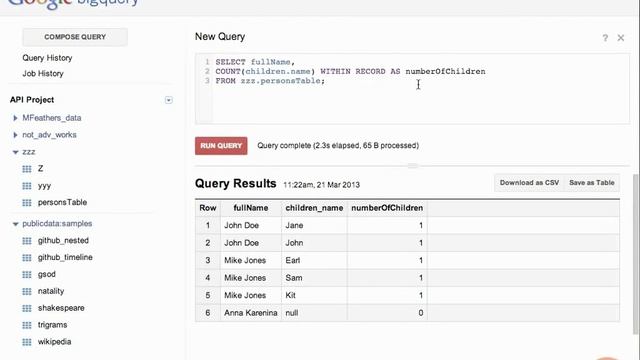Open the gsod table
Image resolution: width=640 pixels, height=360 pixels.
tap(47, 274)
